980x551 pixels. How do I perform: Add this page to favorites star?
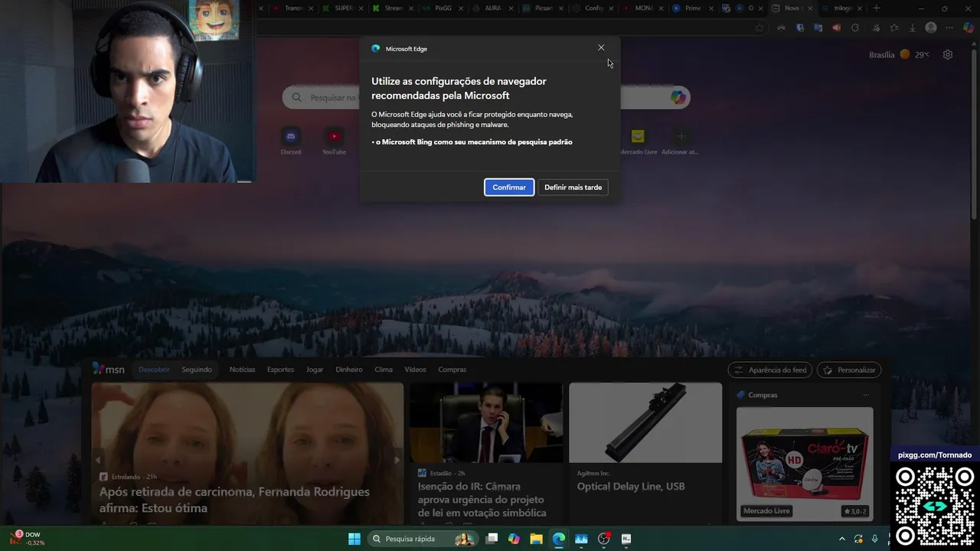[x=759, y=28]
